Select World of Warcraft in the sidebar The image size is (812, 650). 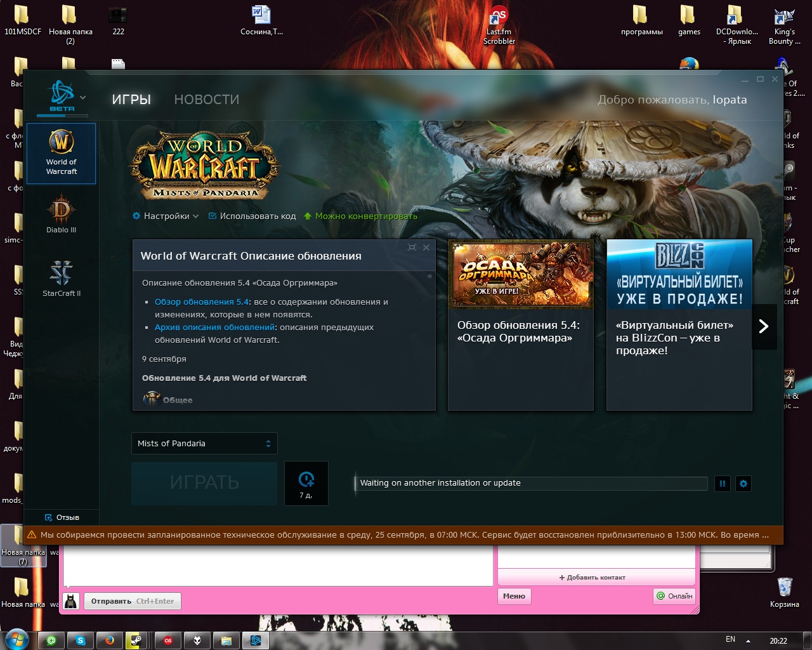[62, 154]
